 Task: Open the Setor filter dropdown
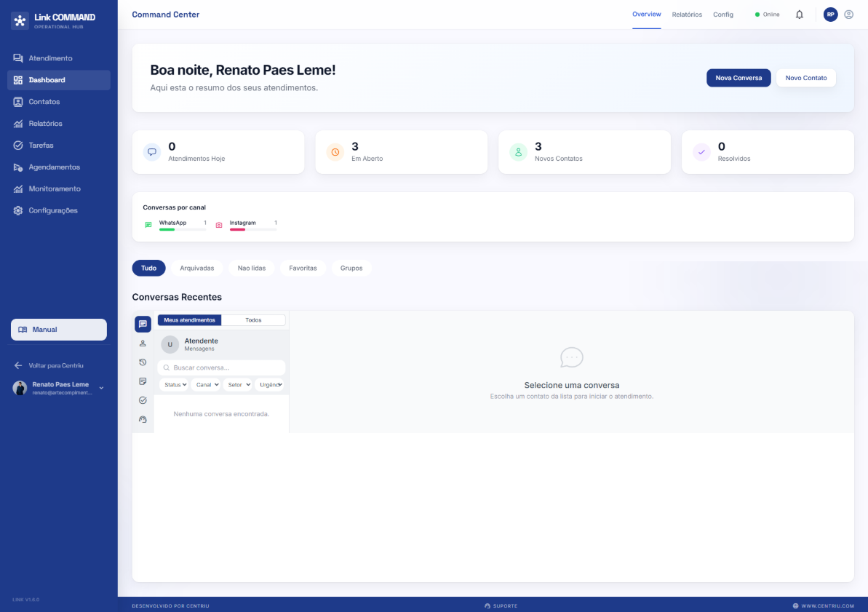click(x=238, y=385)
